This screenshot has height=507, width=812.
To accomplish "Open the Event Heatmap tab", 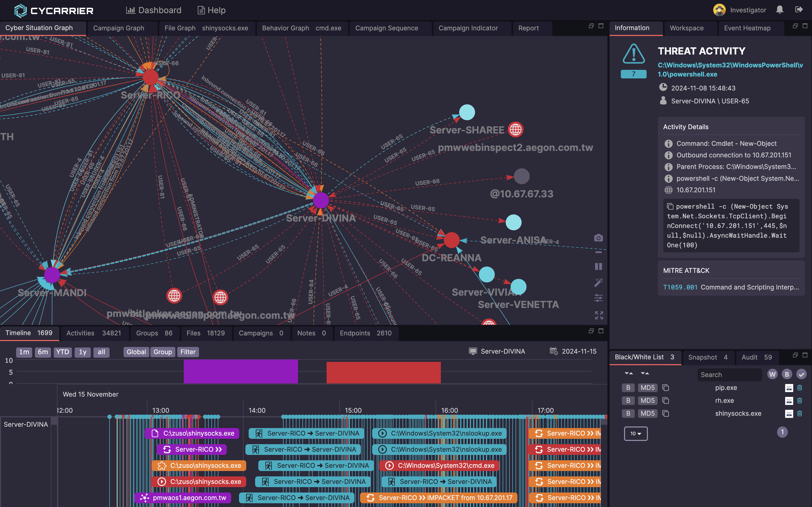I will (747, 28).
